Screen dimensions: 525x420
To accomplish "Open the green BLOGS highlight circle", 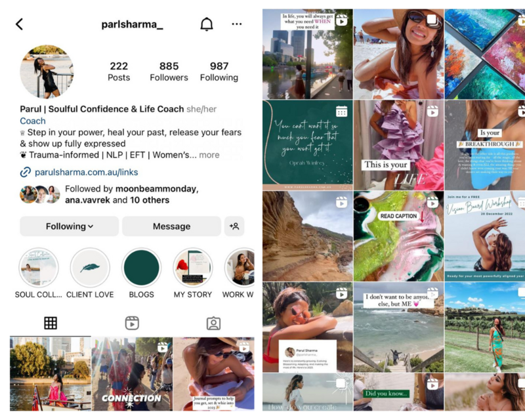I will 141,268.
